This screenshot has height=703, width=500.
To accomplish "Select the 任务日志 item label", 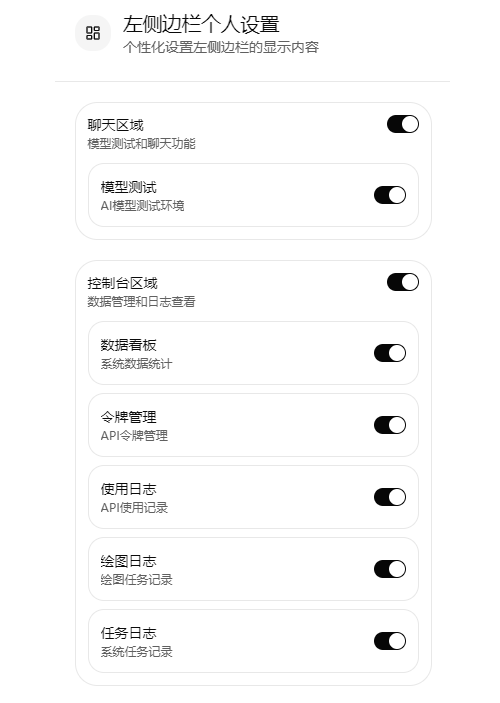I will pyautogui.click(x=128, y=633).
